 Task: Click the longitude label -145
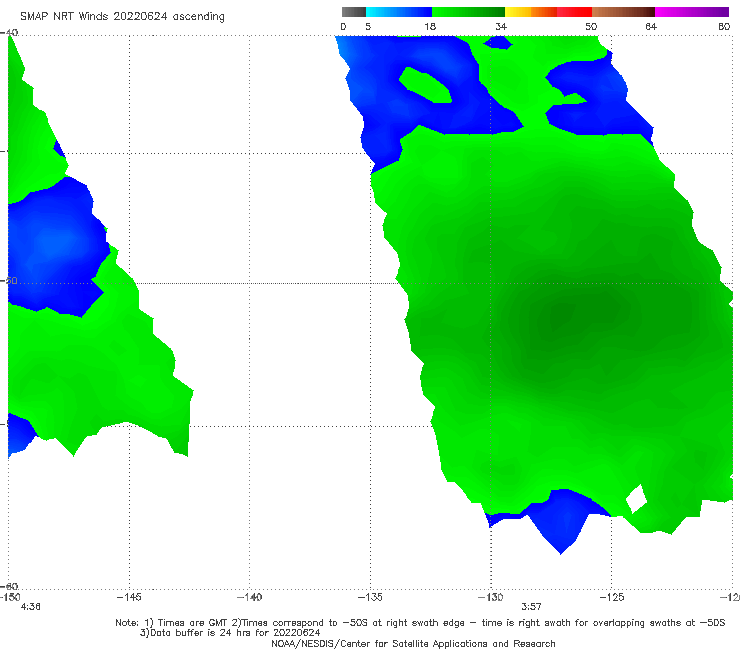129,597
